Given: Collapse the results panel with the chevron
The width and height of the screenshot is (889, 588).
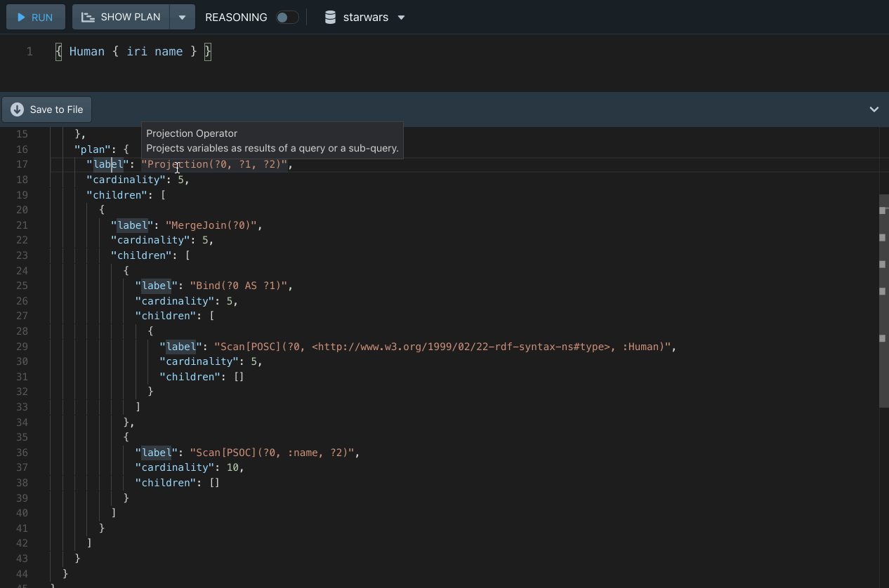Looking at the screenshot, I should point(874,109).
